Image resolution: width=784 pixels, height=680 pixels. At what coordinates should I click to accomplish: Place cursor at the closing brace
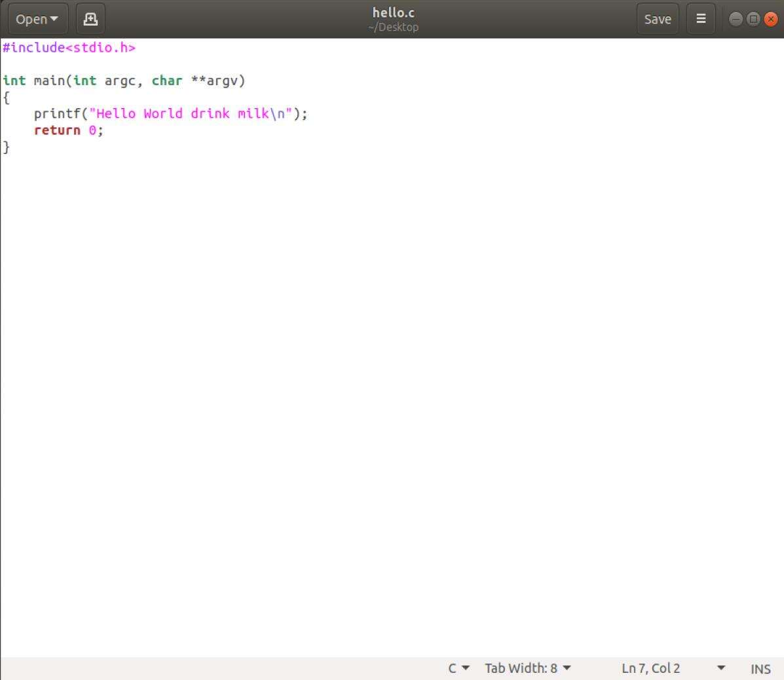point(7,147)
